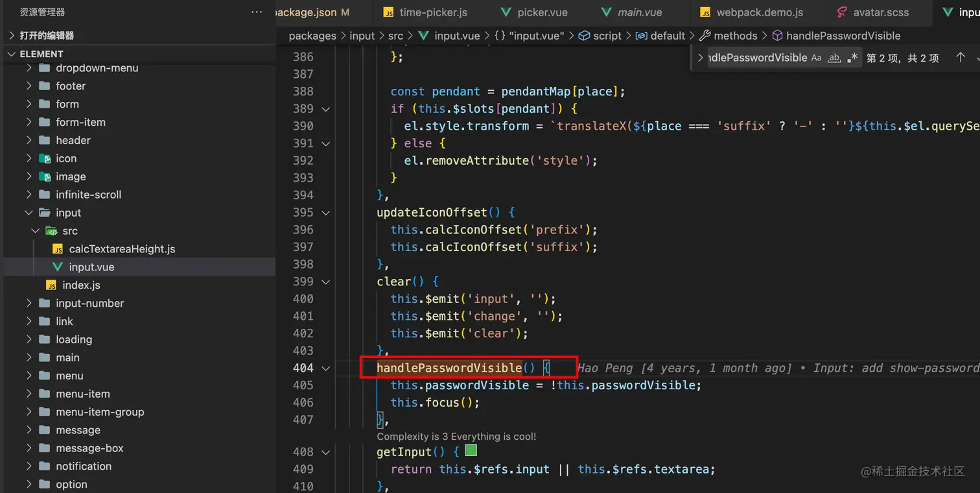The height and width of the screenshot is (493, 980).
Task: Fold the handlePasswordVisible method at line 404
Action: point(326,368)
